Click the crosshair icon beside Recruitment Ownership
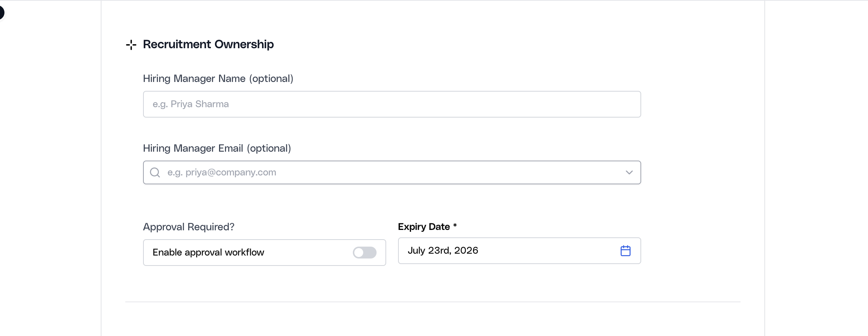 (130, 45)
